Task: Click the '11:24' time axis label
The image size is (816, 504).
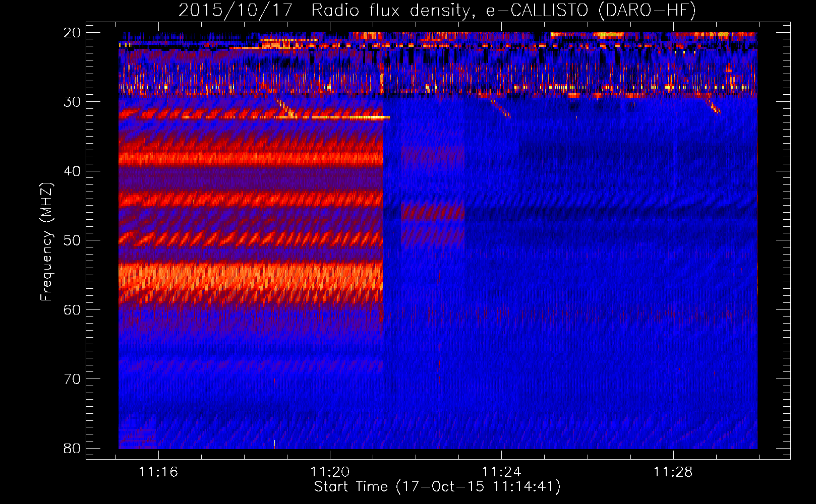Action: pos(502,472)
